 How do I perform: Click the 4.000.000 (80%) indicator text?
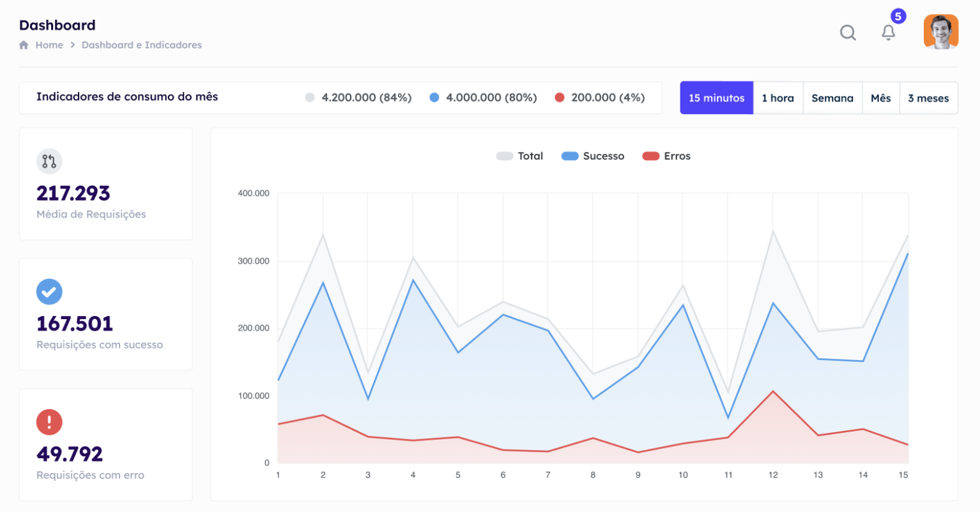coord(491,98)
